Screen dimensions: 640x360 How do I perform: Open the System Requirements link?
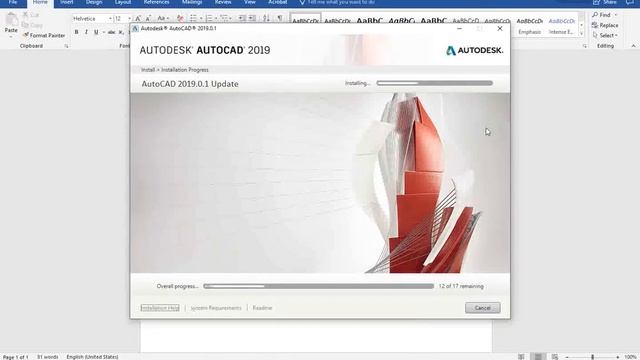216,308
